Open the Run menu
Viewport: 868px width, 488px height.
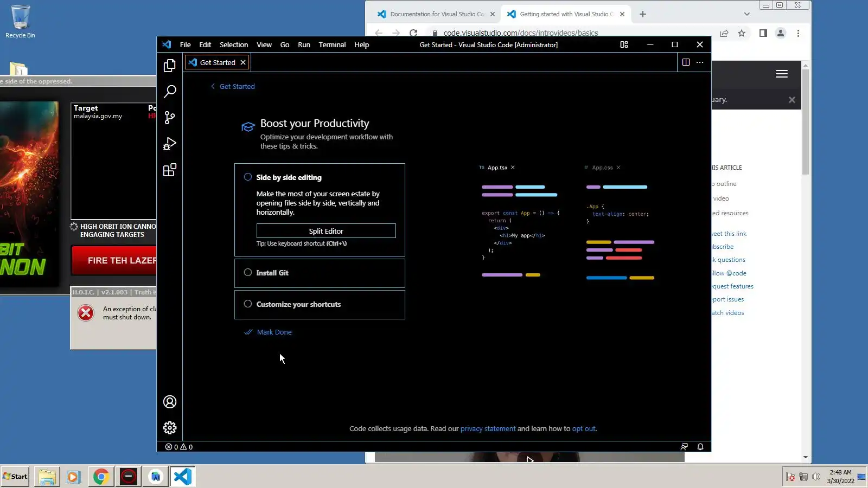(x=304, y=44)
